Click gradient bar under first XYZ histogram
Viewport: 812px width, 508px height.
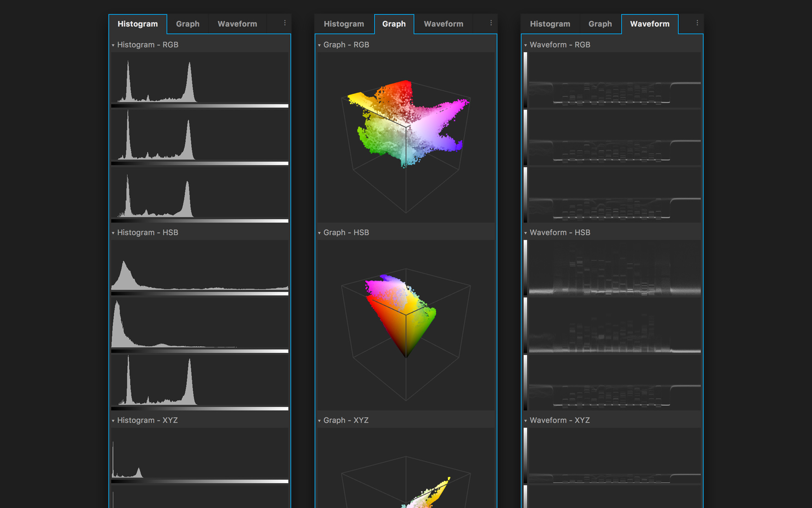200,481
